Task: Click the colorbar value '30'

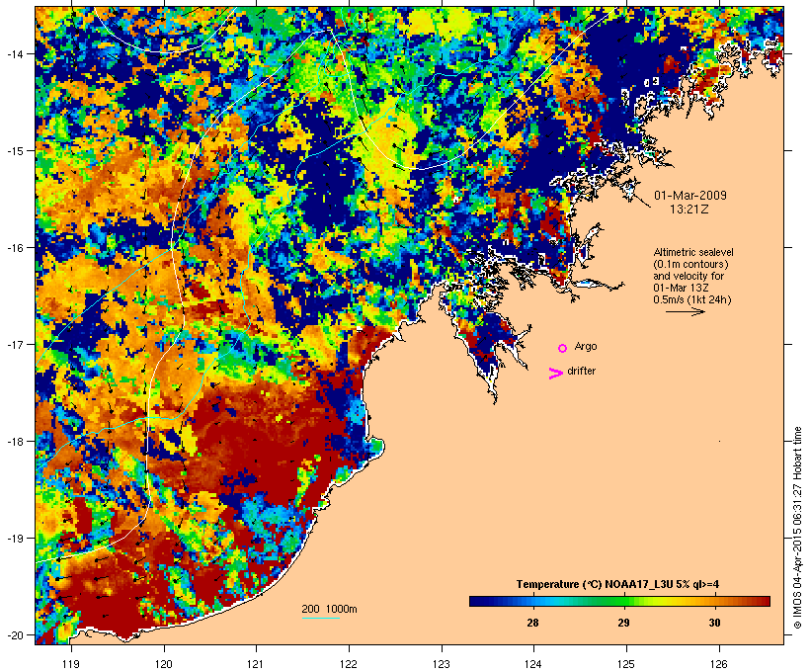Action: [x=714, y=623]
